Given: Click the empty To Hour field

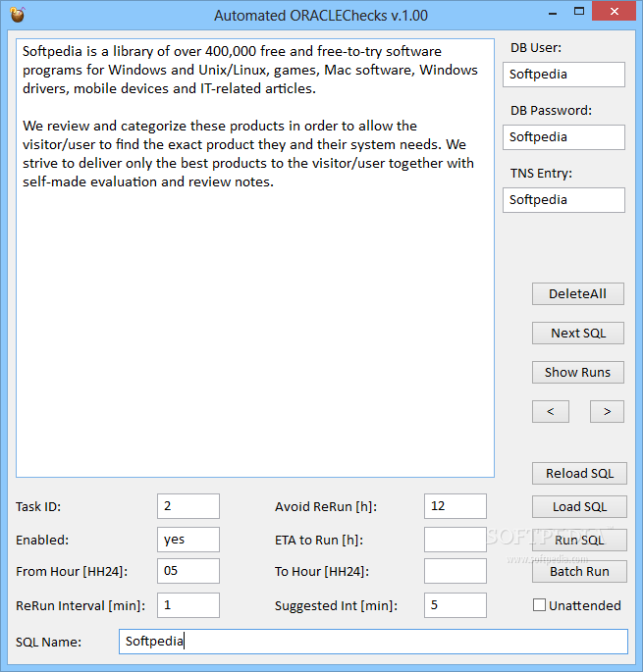Looking at the screenshot, I should (455, 571).
